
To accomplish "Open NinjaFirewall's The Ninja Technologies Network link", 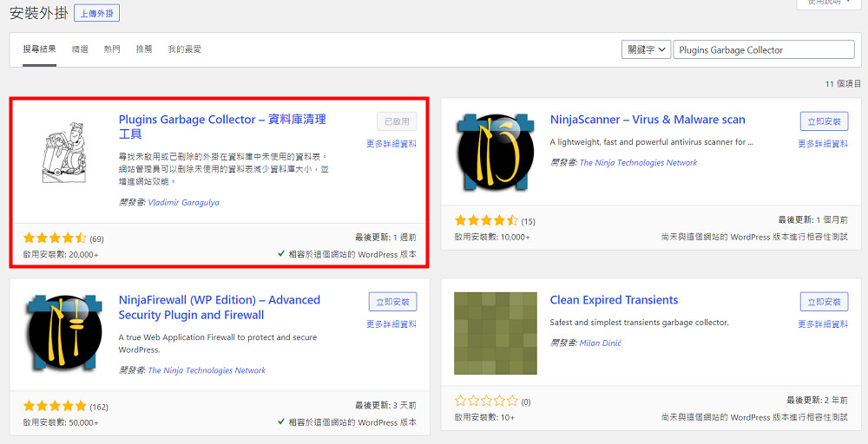I will point(207,370).
